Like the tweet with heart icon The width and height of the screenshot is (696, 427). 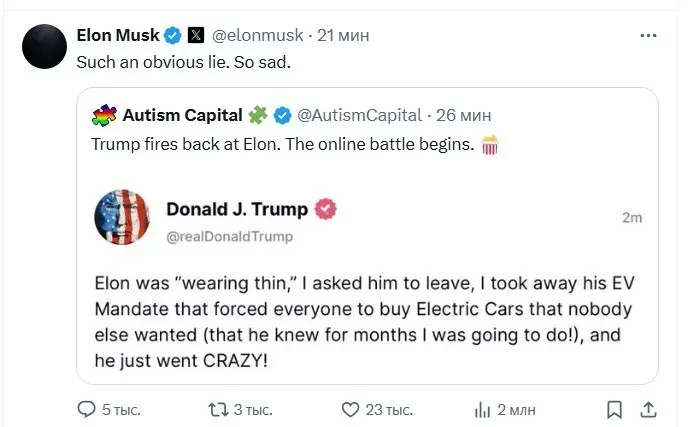click(350, 408)
